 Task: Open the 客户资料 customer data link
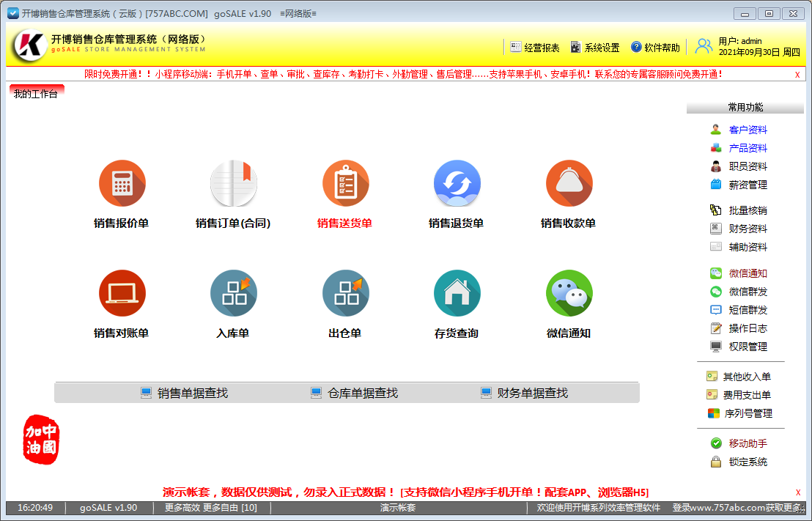click(x=748, y=130)
